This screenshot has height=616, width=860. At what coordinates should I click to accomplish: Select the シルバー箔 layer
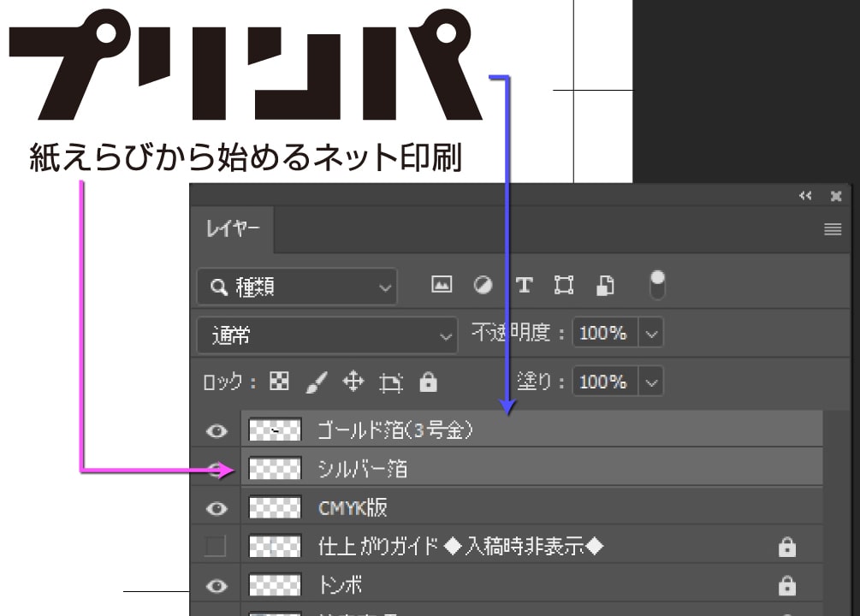[513, 469]
